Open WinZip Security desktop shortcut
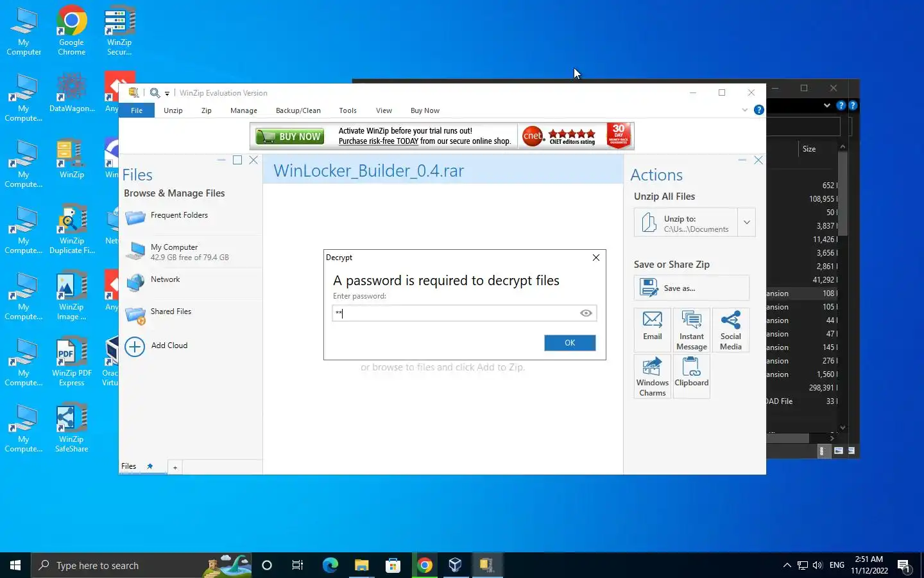The width and height of the screenshot is (924, 578). (119, 30)
